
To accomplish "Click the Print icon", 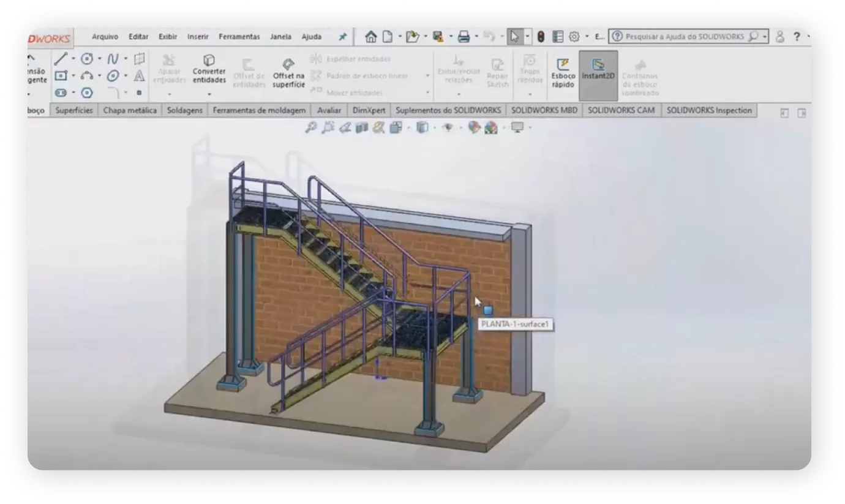I will tap(464, 37).
